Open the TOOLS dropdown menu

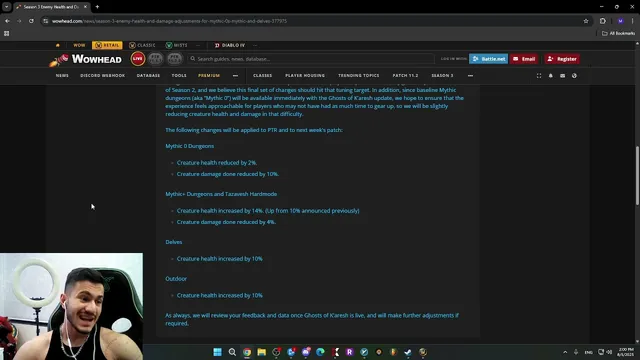pos(179,76)
